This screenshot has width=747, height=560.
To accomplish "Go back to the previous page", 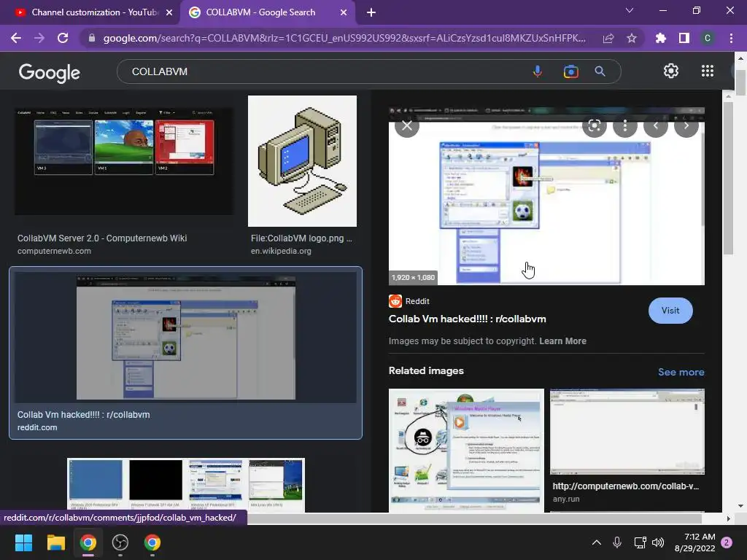I will point(16,38).
